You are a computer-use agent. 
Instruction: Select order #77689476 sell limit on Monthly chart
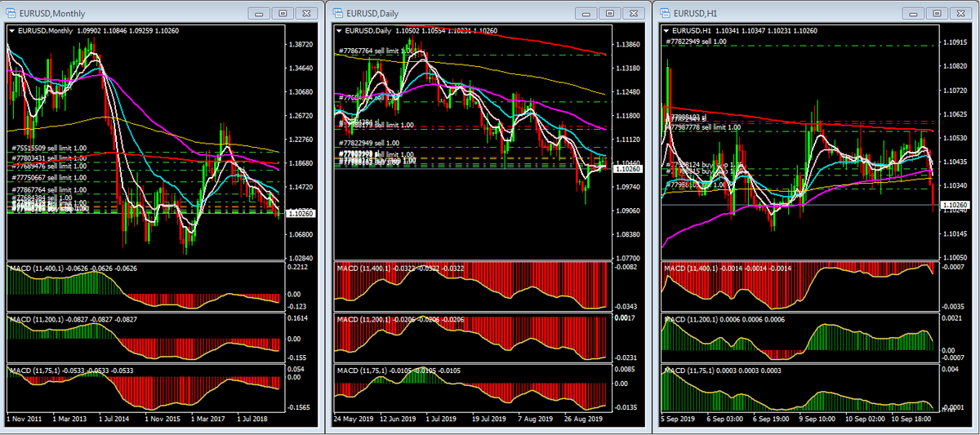click(49, 166)
